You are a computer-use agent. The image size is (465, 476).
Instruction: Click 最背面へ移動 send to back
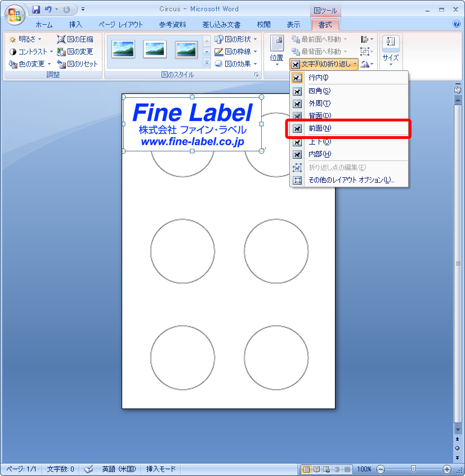(319, 52)
